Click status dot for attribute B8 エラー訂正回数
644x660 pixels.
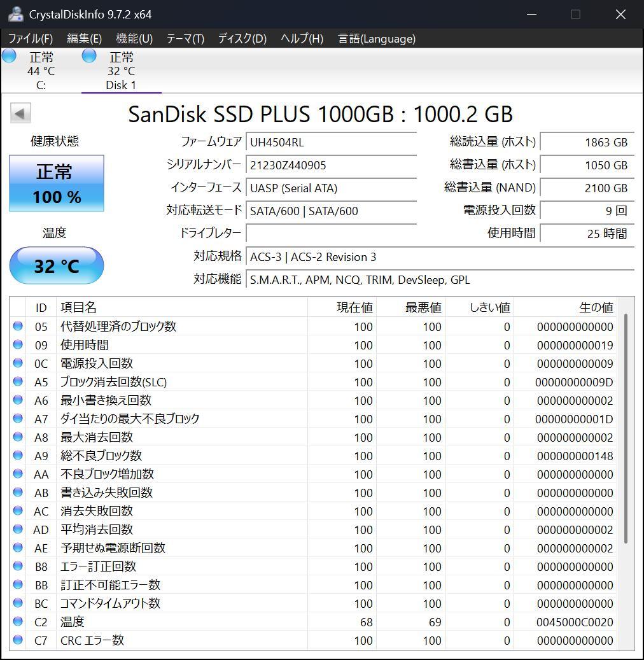pyautogui.click(x=18, y=566)
